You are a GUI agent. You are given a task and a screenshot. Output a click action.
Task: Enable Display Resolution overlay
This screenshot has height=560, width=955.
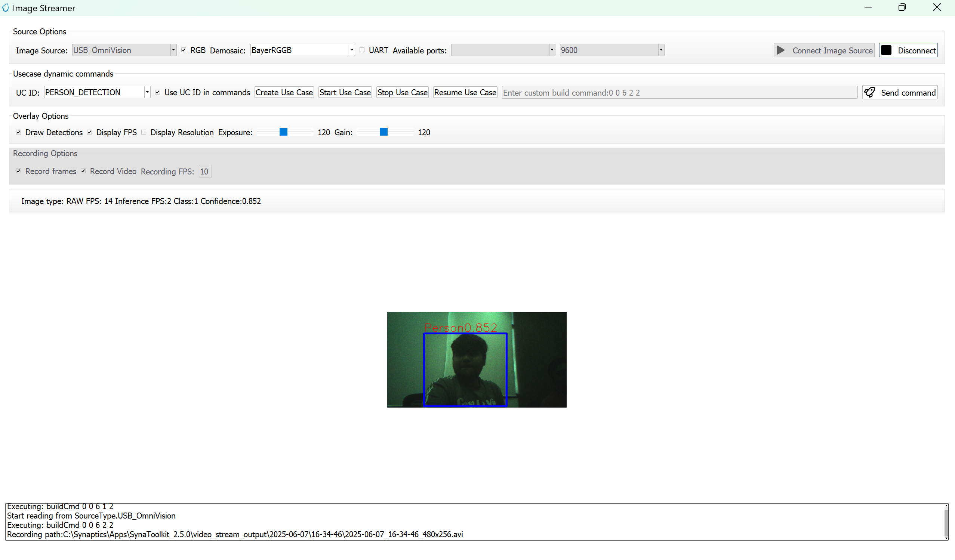pyautogui.click(x=144, y=132)
